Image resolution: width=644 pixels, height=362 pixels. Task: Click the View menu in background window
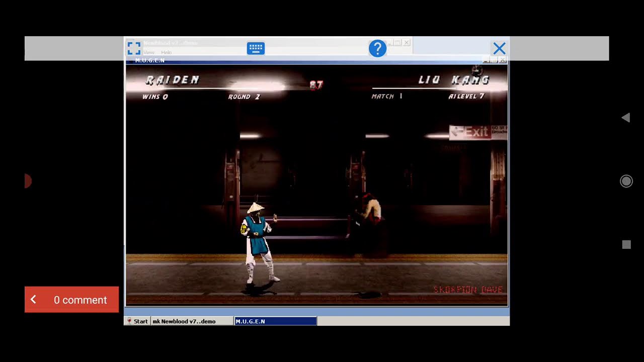coord(149,52)
